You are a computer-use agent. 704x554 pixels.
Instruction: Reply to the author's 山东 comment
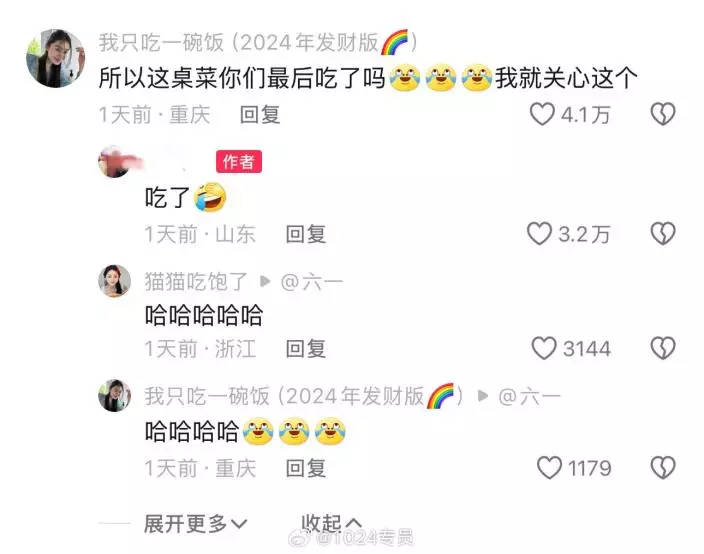[306, 234]
